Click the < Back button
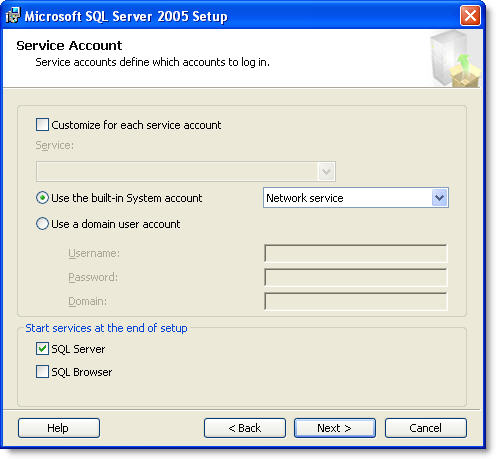Screen dimensions: 496x459 click(245, 428)
